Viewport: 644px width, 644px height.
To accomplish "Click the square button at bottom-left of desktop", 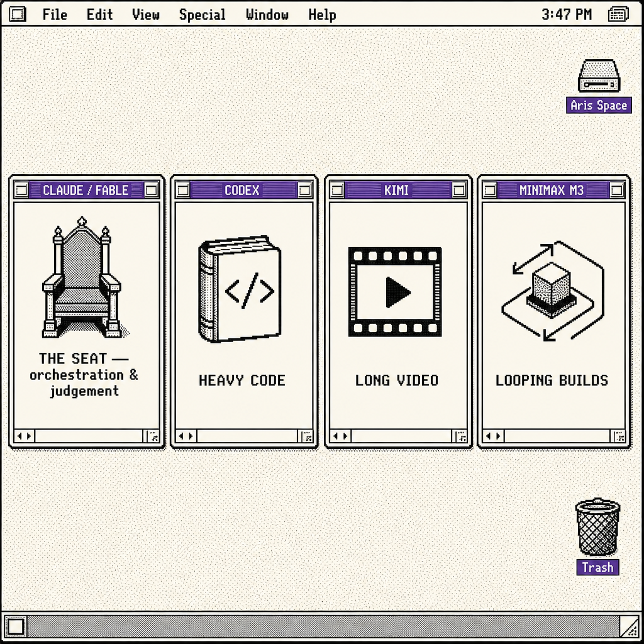I will (x=15, y=627).
